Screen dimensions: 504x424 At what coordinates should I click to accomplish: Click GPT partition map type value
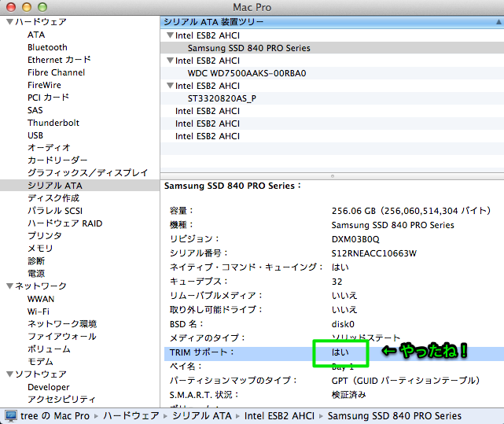coord(406,380)
